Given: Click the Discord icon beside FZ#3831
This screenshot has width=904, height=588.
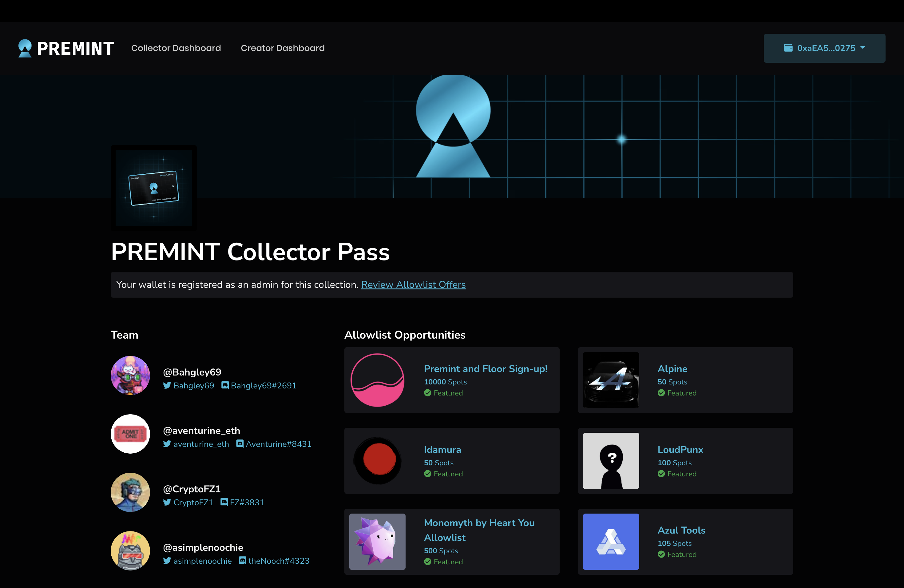Looking at the screenshot, I should pos(224,503).
